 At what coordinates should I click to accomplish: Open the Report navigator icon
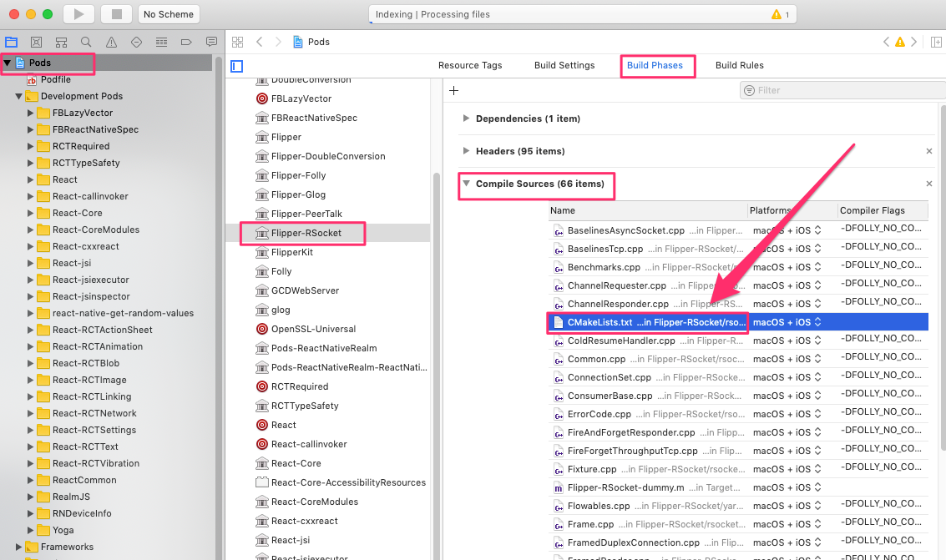pyautogui.click(x=211, y=43)
